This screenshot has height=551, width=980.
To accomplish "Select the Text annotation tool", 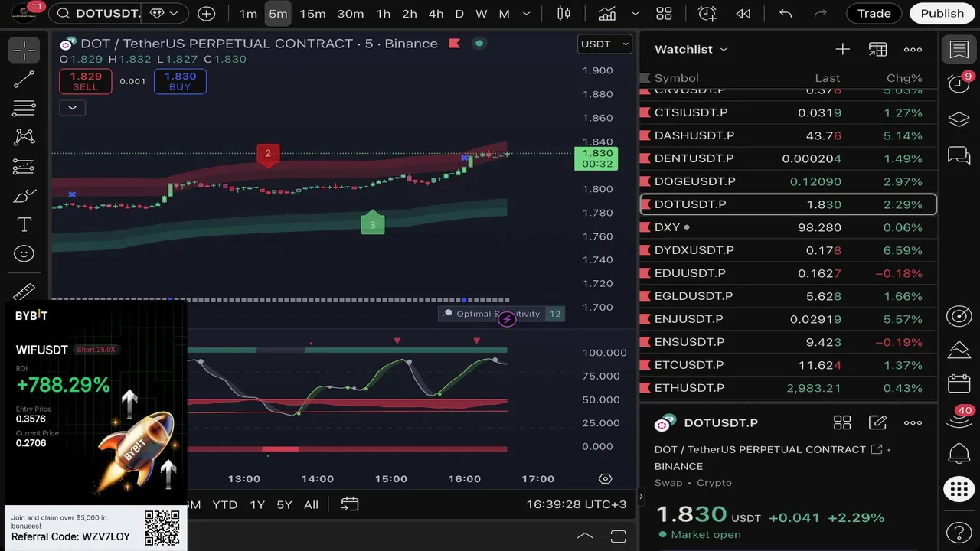I will [x=24, y=225].
